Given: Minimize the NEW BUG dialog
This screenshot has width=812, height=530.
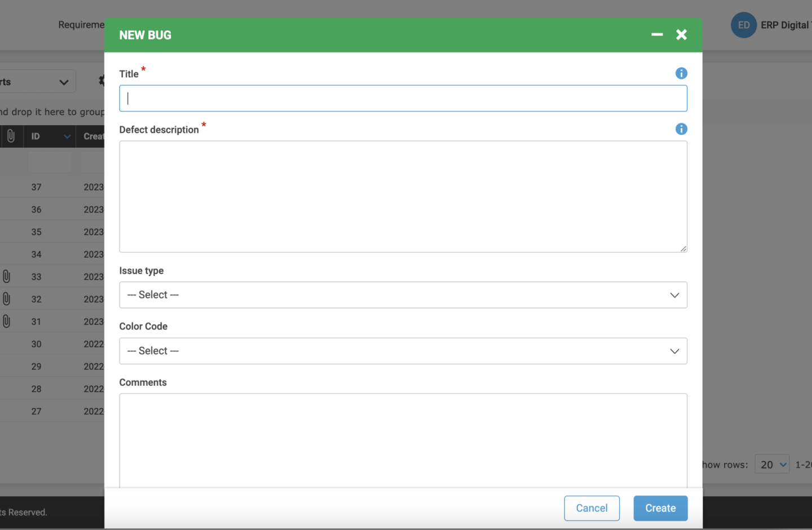Looking at the screenshot, I should (657, 34).
